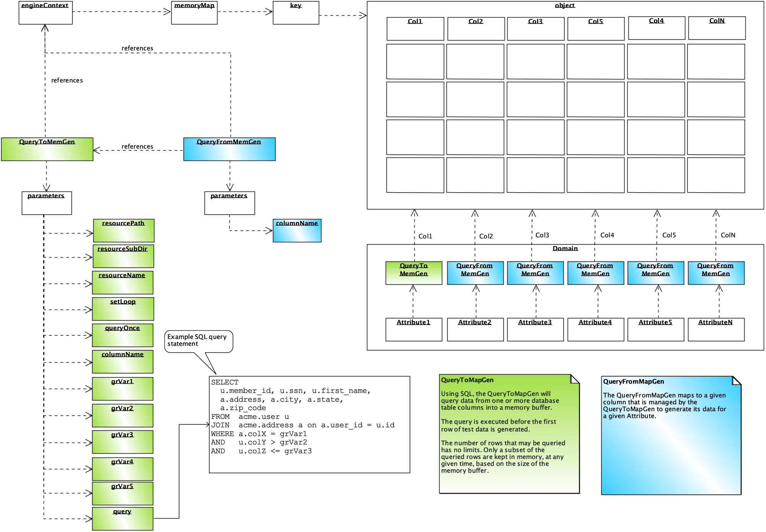Click the grVar3 parameter box

point(122,442)
